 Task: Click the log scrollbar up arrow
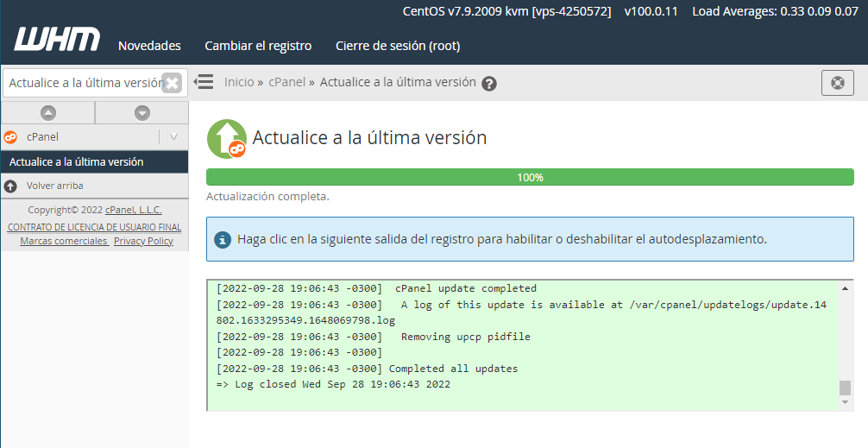coord(845,288)
